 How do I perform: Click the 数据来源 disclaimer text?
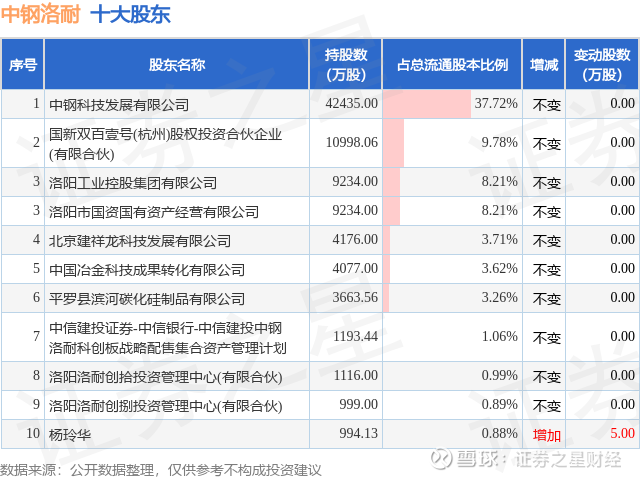pyautogui.click(x=161, y=470)
